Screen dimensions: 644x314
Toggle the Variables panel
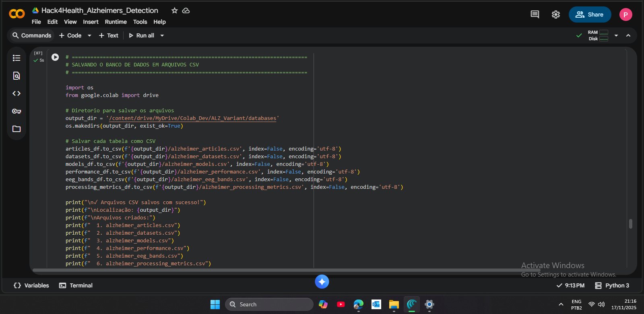point(31,285)
